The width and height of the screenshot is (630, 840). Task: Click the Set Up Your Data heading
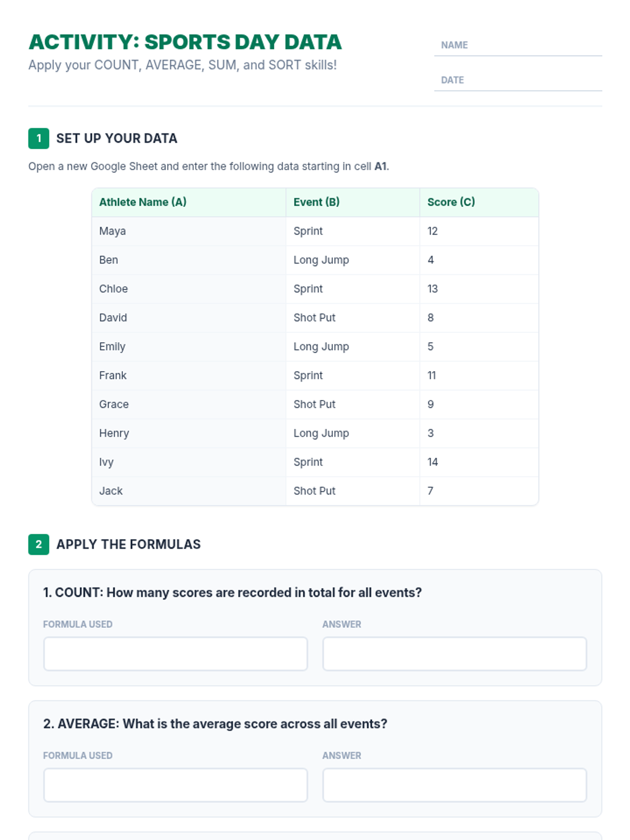coord(117,139)
